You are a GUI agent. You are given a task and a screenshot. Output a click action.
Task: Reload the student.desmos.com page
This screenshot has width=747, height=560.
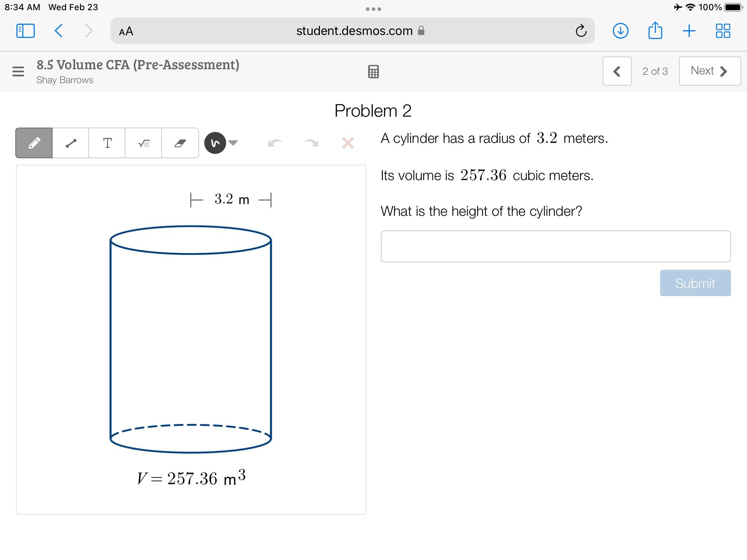[581, 31]
